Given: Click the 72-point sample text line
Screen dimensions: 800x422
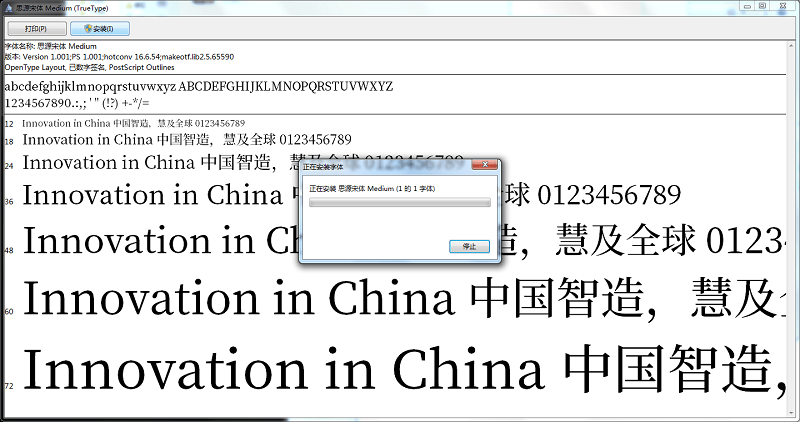Looking at the screenshot, I should click(404, 370).
